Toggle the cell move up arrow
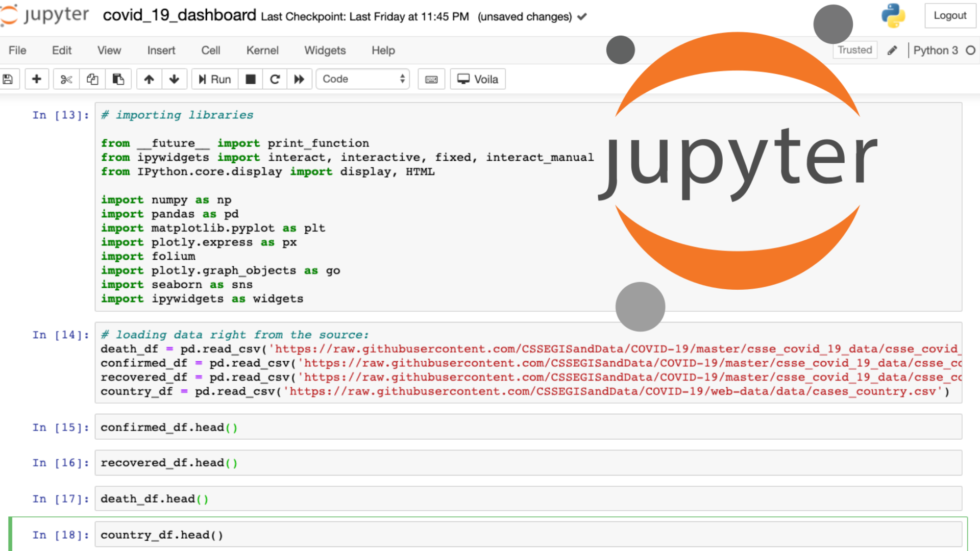The width and height of the screenshot is (980, 551). (148, 80)
